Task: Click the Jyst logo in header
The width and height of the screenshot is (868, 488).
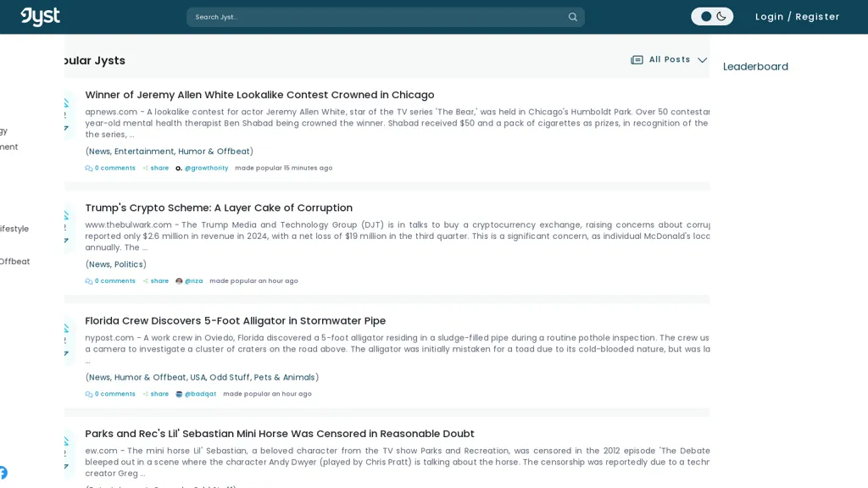Action: click(40, 17)
